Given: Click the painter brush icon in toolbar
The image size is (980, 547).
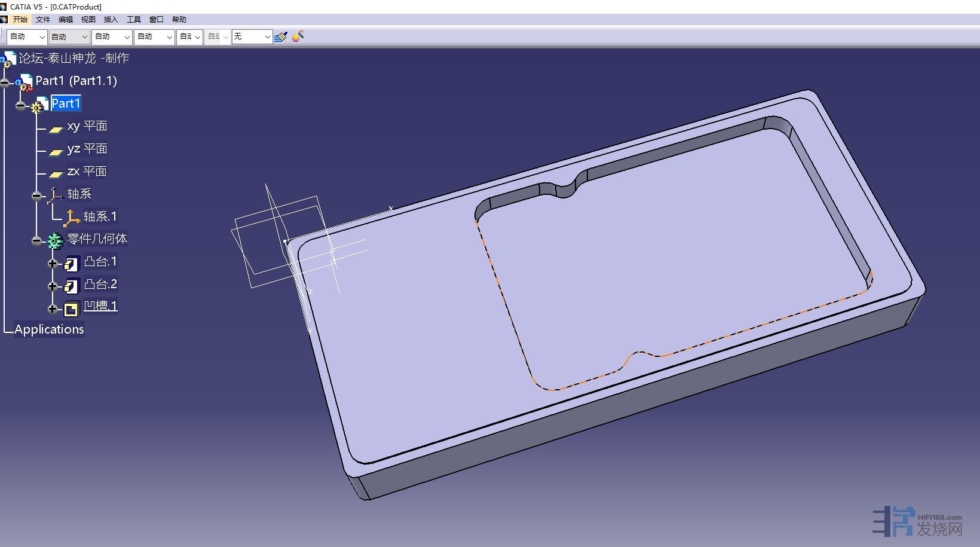Looking at the screenshot, I should pos(280,37).
